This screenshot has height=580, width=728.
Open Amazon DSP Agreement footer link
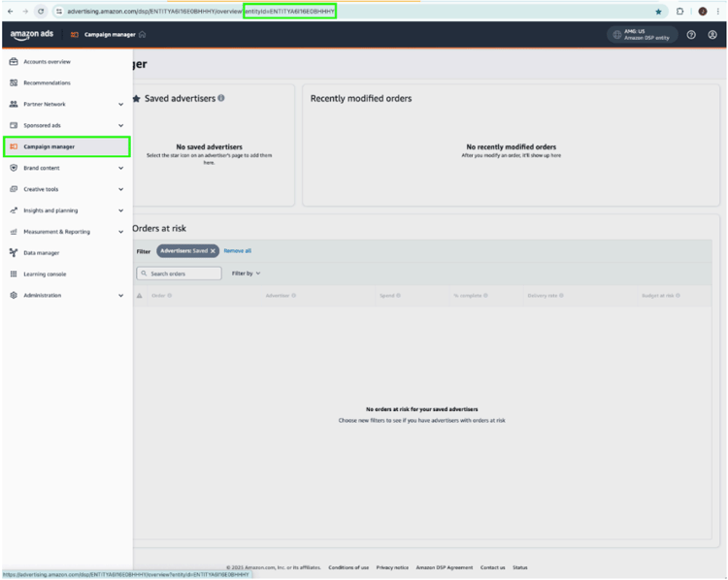click(x=445, y=567)
